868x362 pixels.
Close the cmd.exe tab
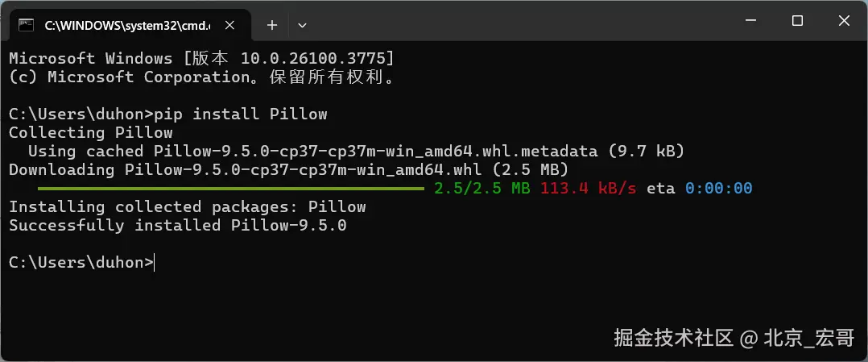click(230, 25)
